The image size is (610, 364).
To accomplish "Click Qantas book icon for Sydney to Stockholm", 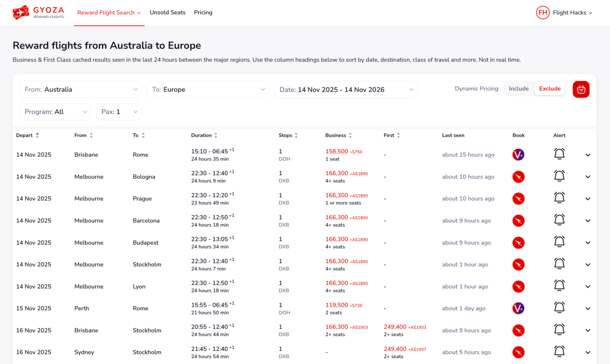I will point(518,352).
